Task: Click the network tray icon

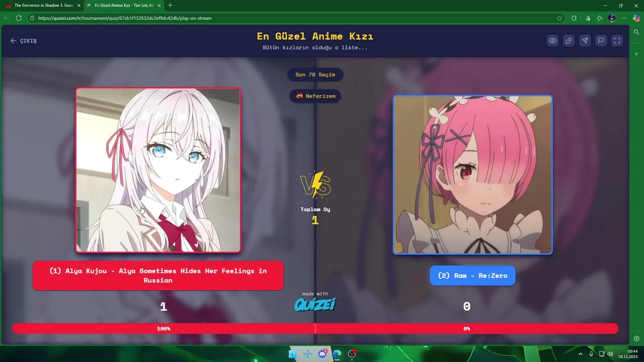Action: pos(602,354)
